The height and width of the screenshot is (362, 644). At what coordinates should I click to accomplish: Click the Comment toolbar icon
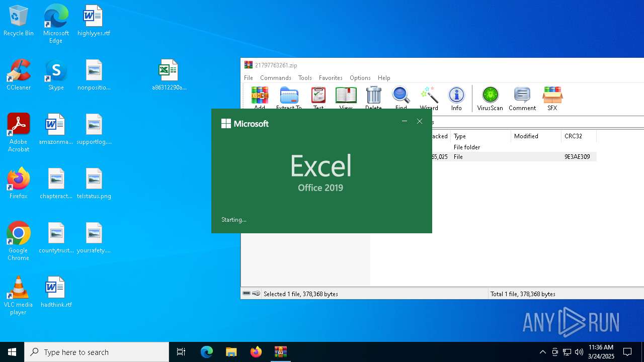(x=522, y=98)
